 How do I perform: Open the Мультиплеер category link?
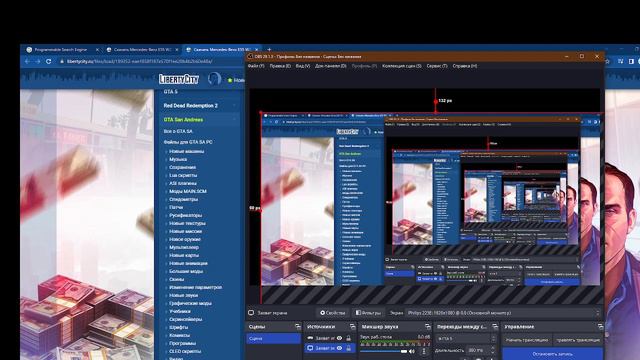(x=184, y=247)
